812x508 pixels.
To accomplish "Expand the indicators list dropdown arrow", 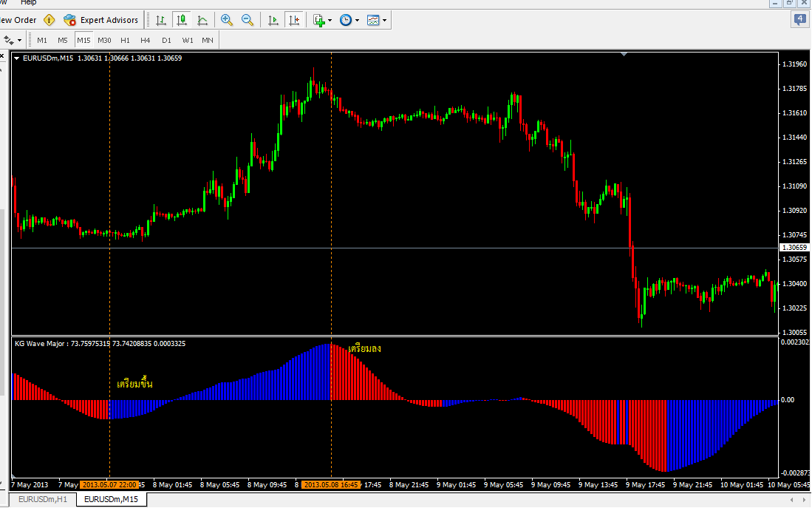I will click(x=330, y=21).
